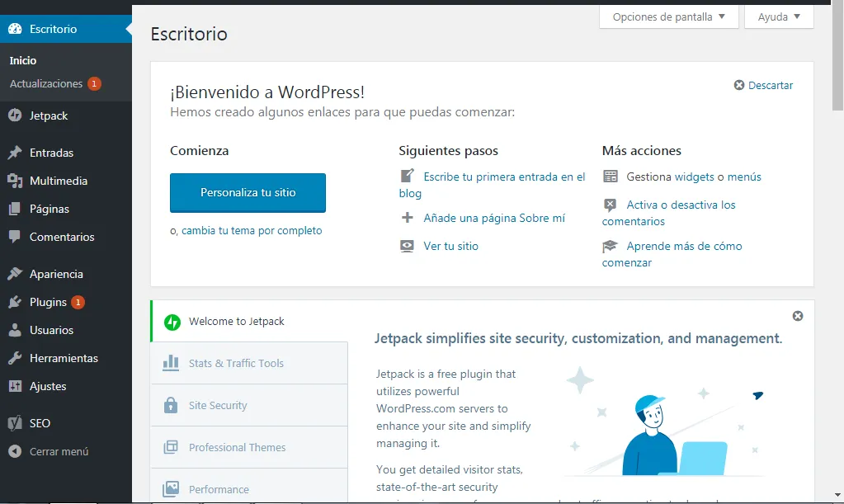Select the Welcome to Jetpack tab
This screenshot has height=504, width=844.
[x=250, y=321]
